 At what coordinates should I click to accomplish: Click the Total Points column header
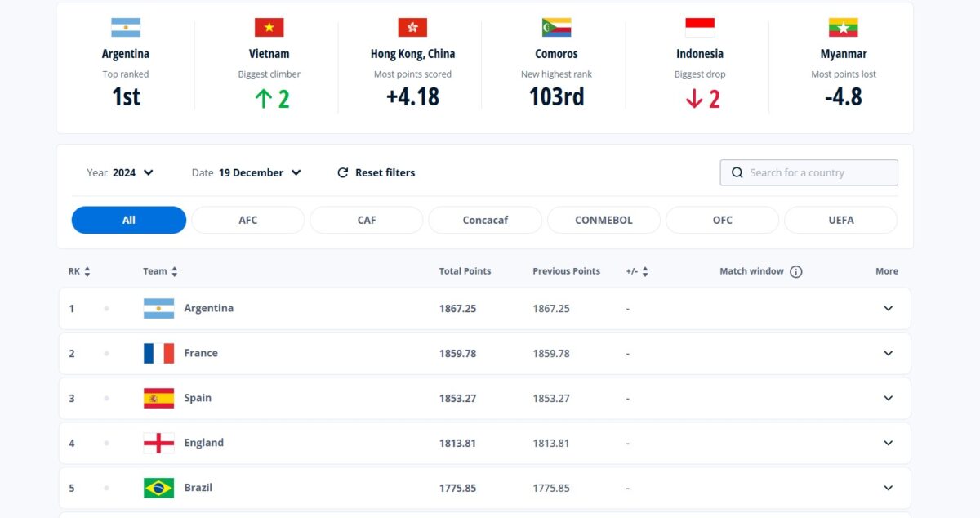pos(465,271)
